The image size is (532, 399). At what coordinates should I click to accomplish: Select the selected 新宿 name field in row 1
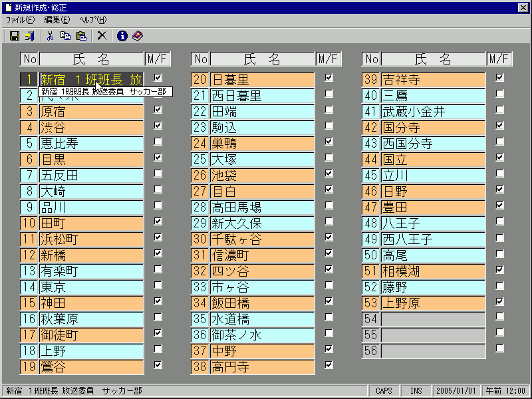(x=92, y=80)
